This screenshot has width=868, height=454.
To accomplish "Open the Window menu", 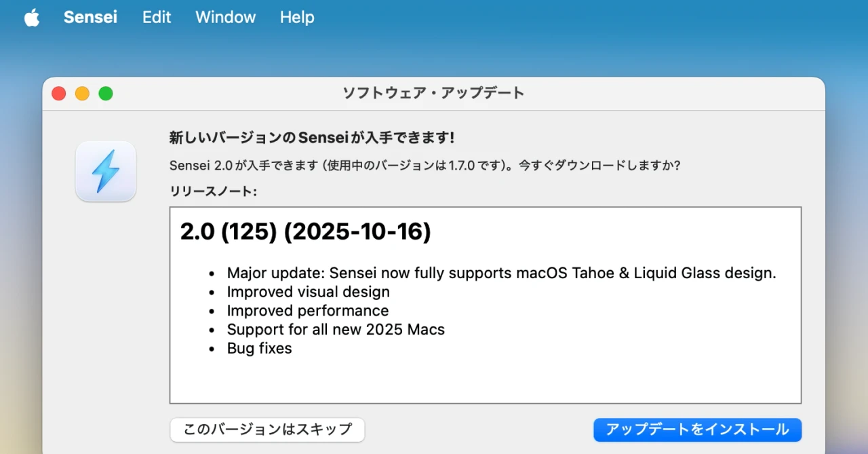I will click(225, 17).
